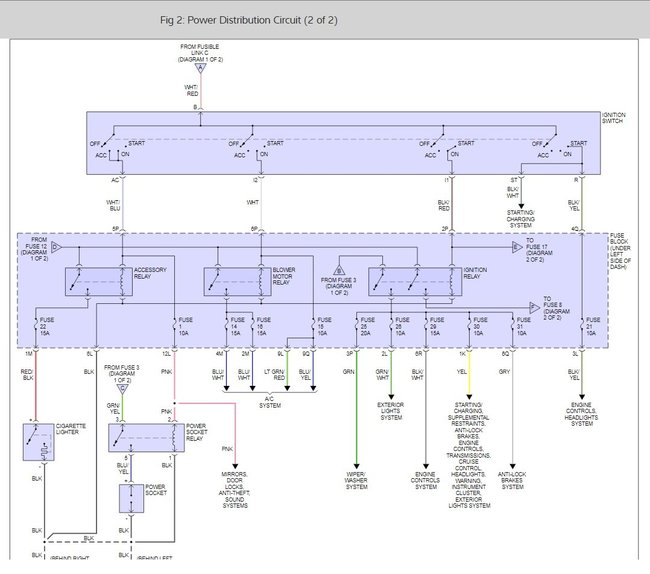Click the Fuse 30 10A symbol
650x574 pixels.
[x=469, y=326]
